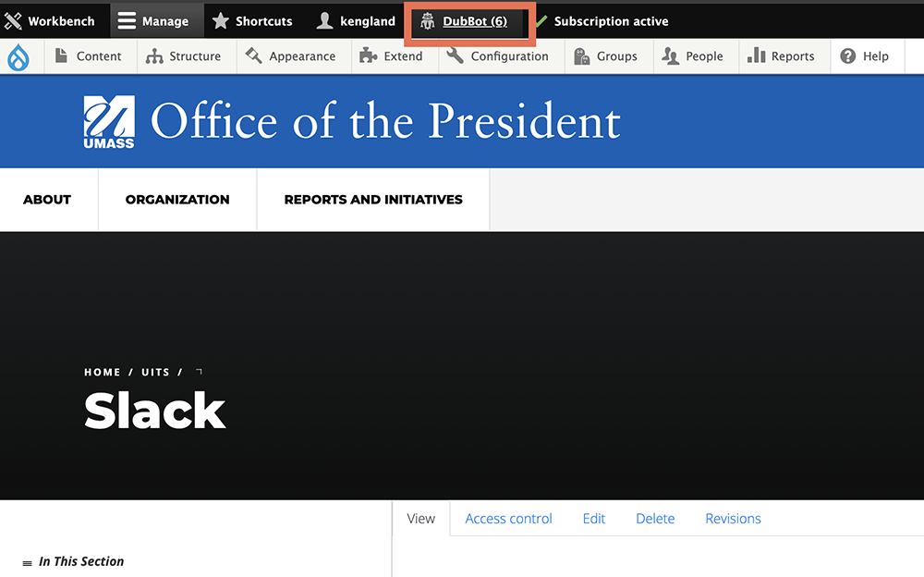The height and width of the screenshot is (577, 924).
Task: Select the People icon in admin toolbar
Action: 672,56
